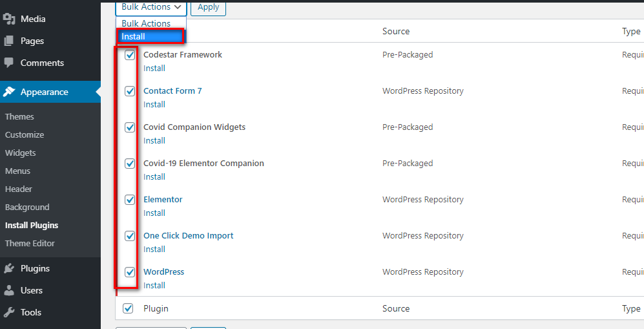Click the Plugins plug icon
Screen dimensions: 644x329
[x=9, y=269]
